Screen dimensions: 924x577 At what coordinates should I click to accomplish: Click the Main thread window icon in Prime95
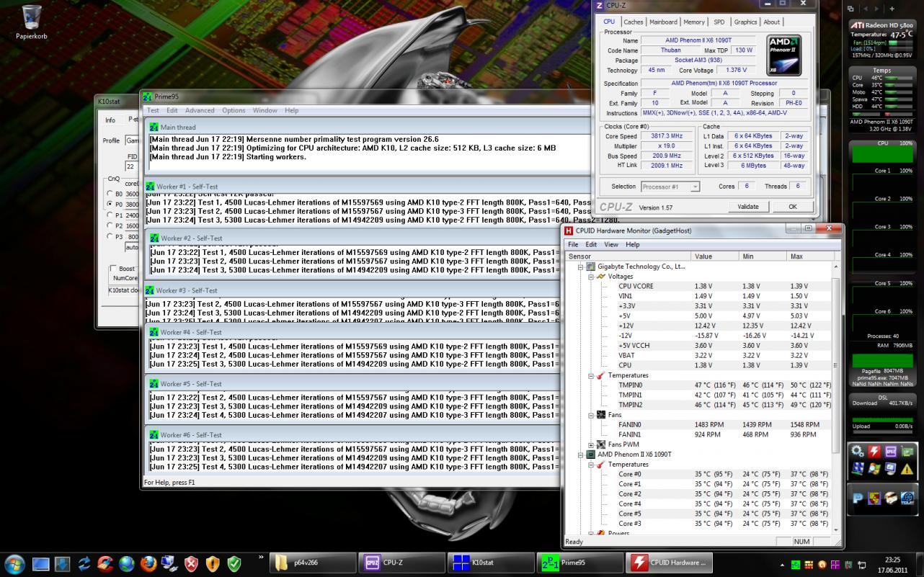(x=154, y=128)
